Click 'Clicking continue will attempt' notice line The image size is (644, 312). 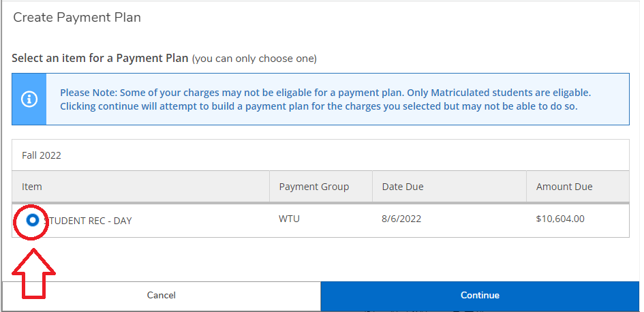[x=319, y=106]
